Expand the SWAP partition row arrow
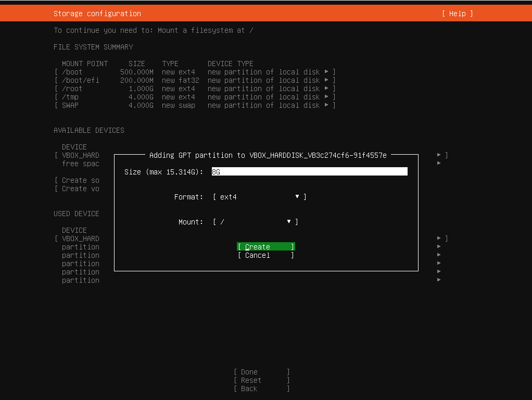 point(326,105)
